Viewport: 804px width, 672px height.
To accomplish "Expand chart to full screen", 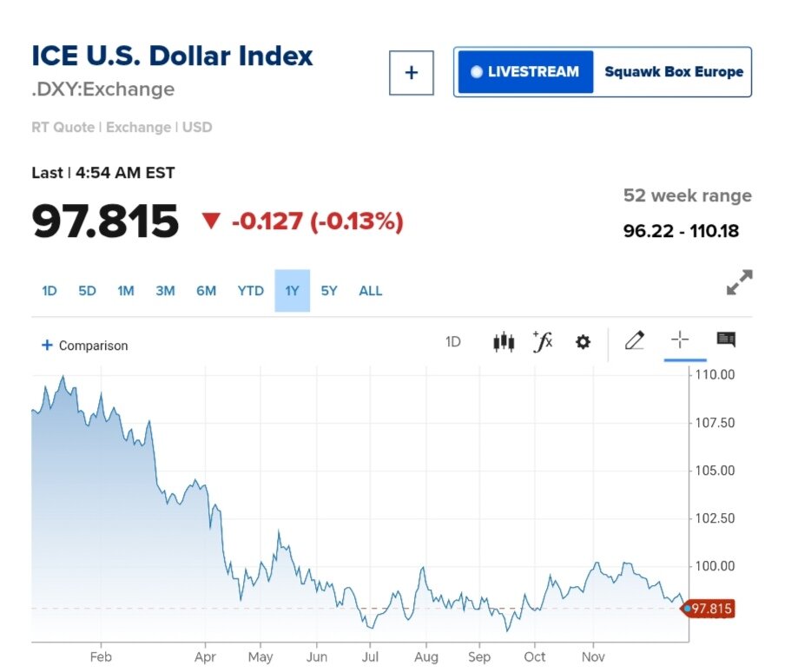I will click(x=739, y=282).
